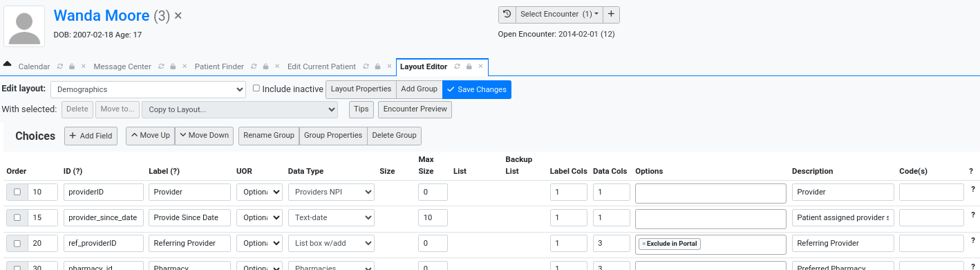Lock the Calendar tab
The width and height of the screenshot is (980, 270).
point(72,67)
